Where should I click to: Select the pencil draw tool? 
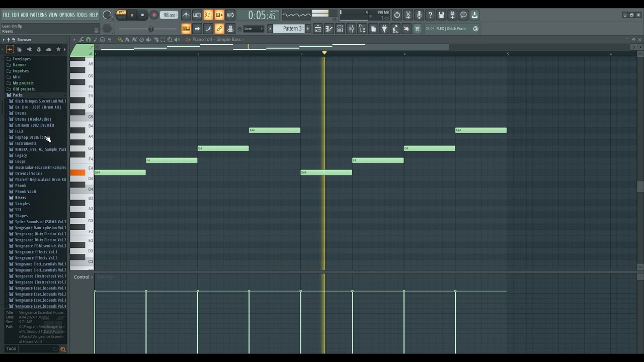click(x=120, y=40)
